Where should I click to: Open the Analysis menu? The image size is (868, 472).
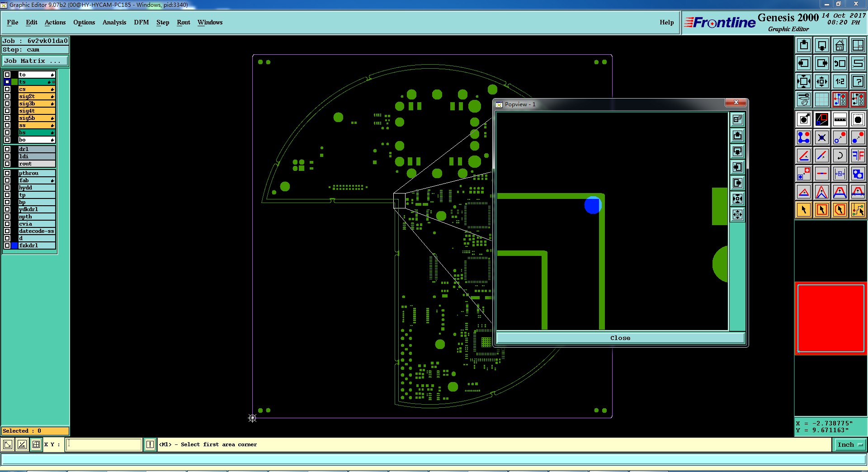pyautogui.click(x=114, y=22)
